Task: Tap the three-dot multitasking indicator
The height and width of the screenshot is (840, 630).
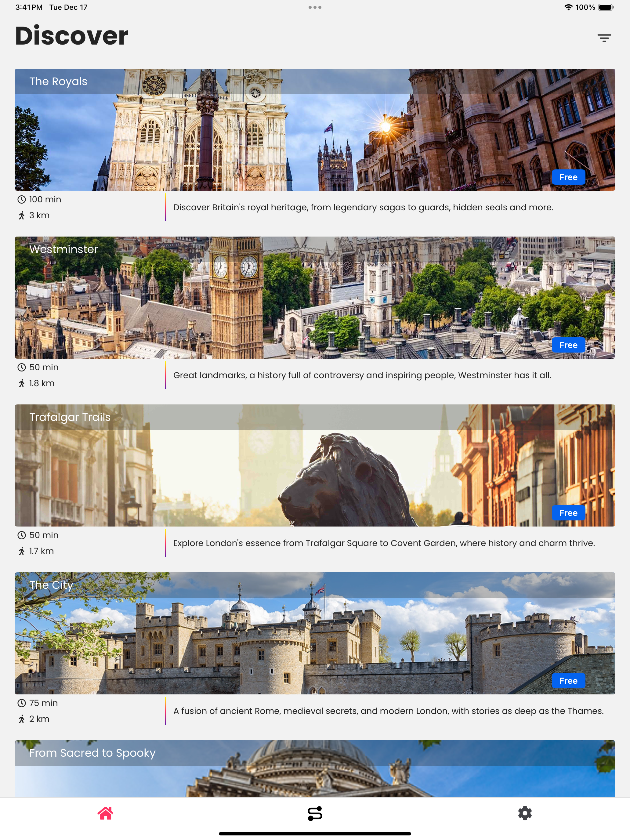Action: (x=315, y=7)
